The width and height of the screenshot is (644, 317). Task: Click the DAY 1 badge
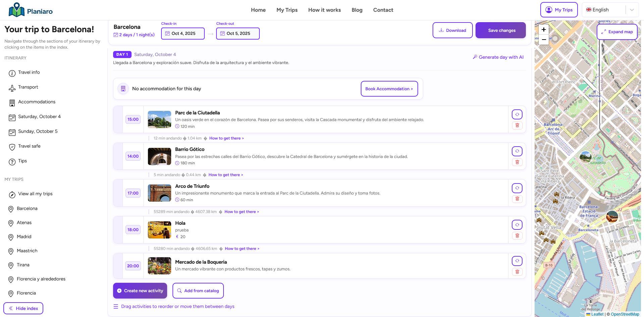[122, 54]
